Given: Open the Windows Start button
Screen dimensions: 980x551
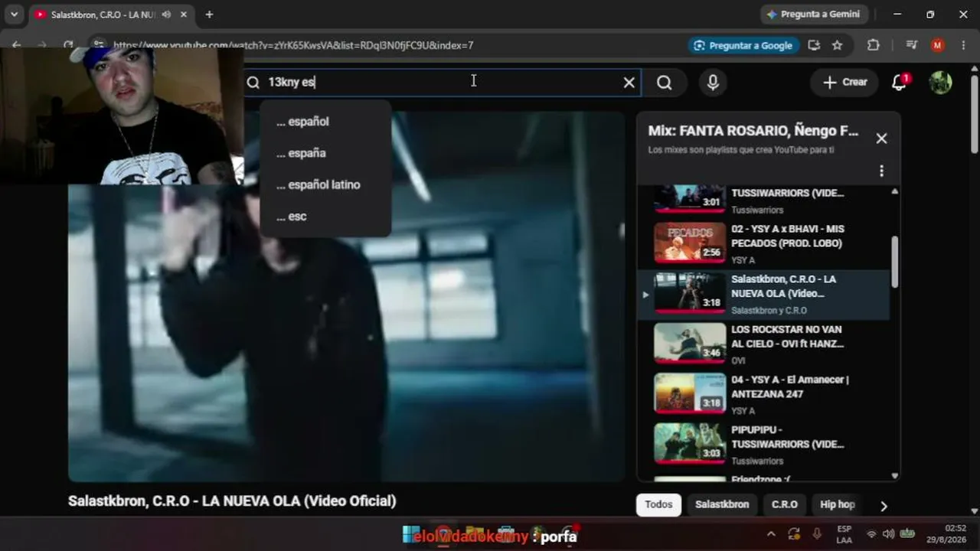Looking at the screenshot, I should pyautogui.click(x=411, y=534).
